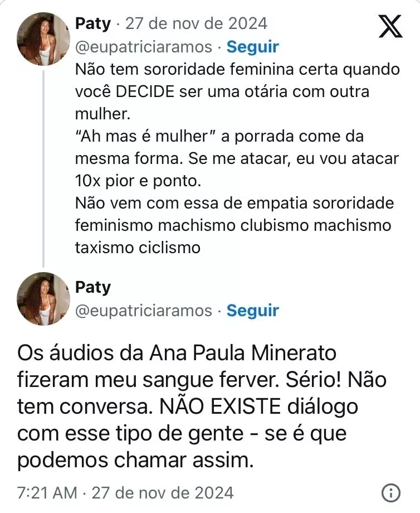The height and width of the screenshot is (513, 420).
Task: Click 'taxismo ciclismo' ending the first tweet
Action: (x=138, y=247)
